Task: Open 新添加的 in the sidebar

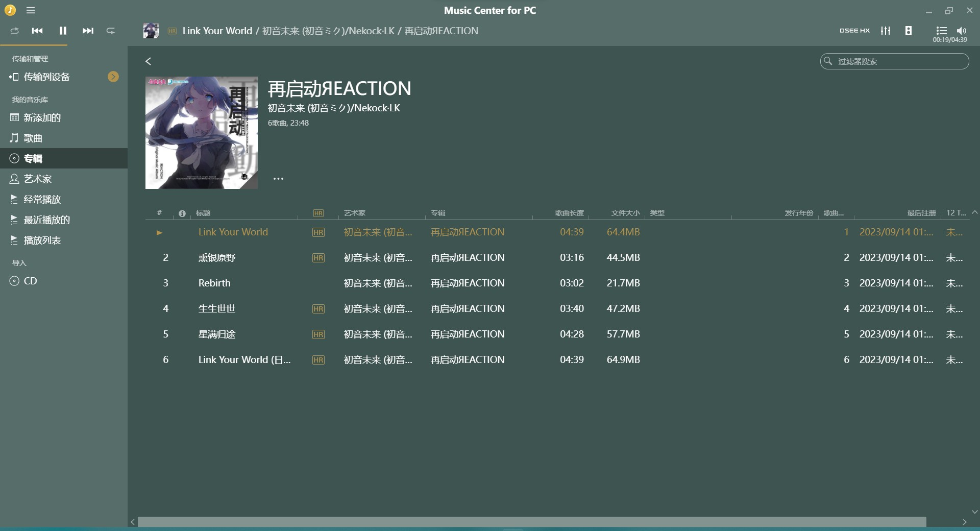Action: 42,117
